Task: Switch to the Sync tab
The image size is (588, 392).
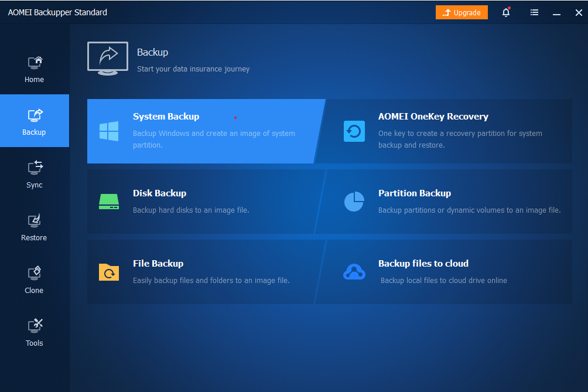Action: pyautogui.click(x=35, y=174)
